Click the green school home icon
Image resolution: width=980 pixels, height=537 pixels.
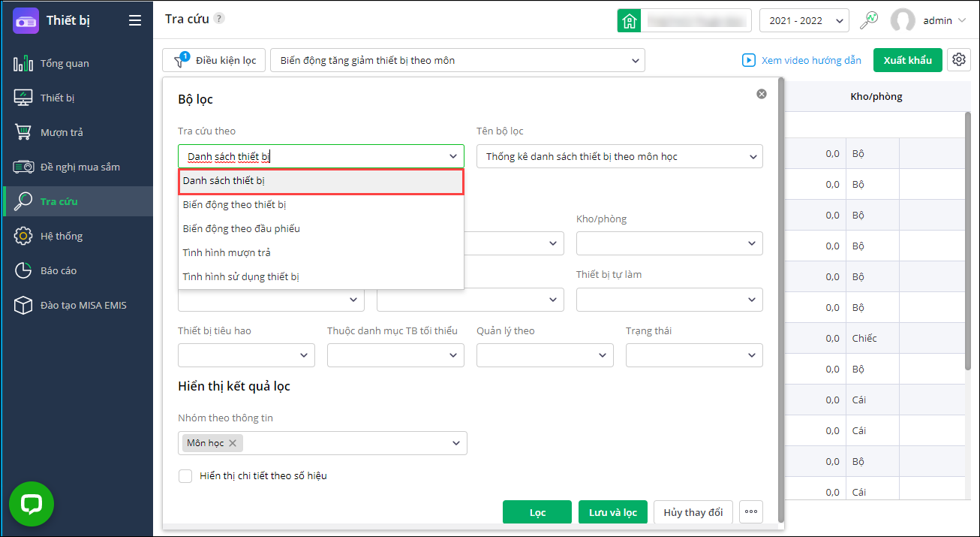click(629, 20)
